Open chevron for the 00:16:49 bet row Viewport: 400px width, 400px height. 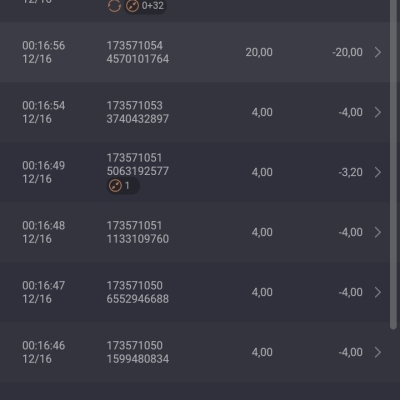(378, 172)
